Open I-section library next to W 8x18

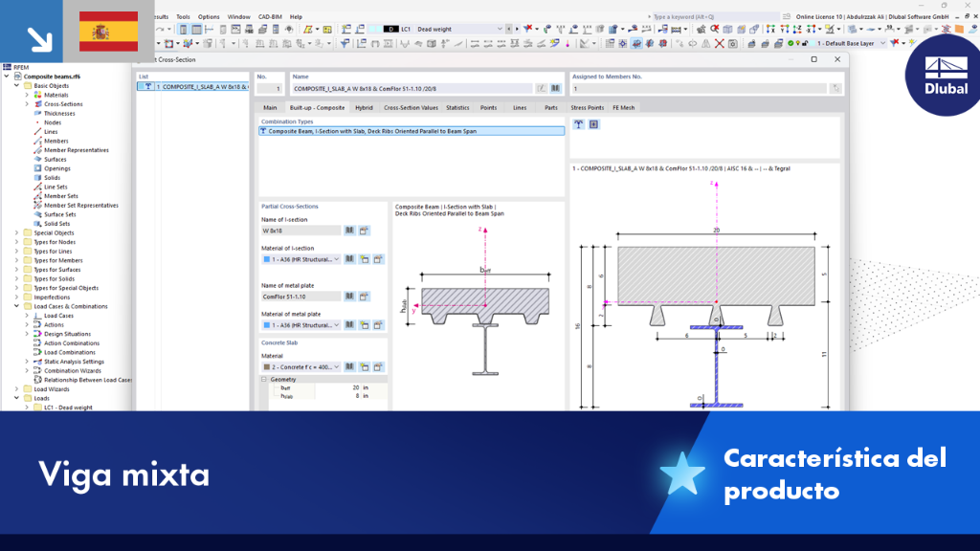coord(350,231)
